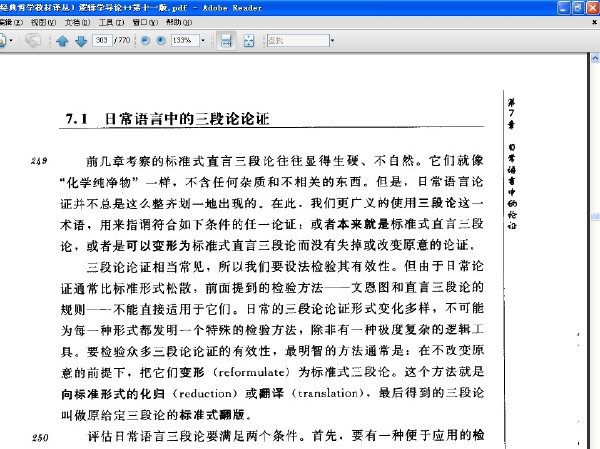Viewport: 600px width, 449px height.
Task: Open the 编辑(E) menu
Action: [11, 22]
